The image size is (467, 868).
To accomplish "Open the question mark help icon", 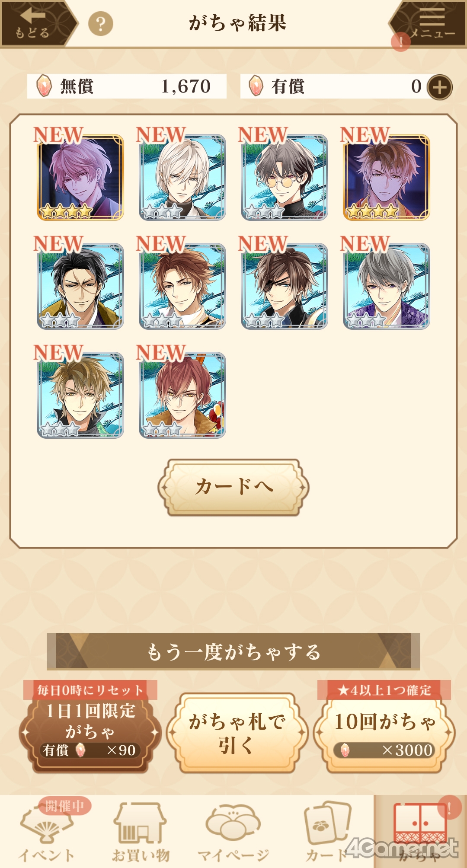I will [x=101, y=24].
